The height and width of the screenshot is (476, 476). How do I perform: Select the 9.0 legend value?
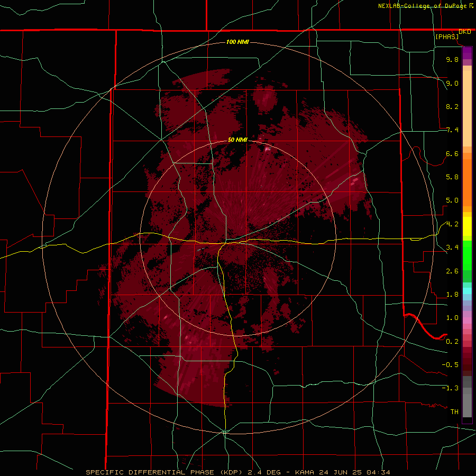click(452, 83)
